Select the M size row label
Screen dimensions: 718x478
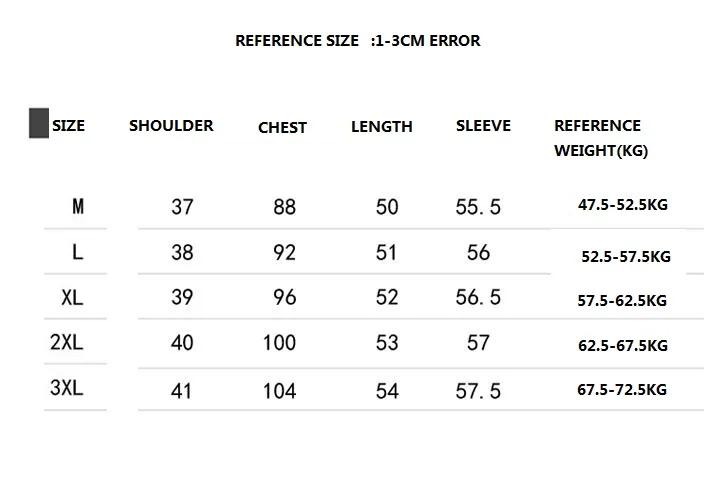tap(78, 206)
